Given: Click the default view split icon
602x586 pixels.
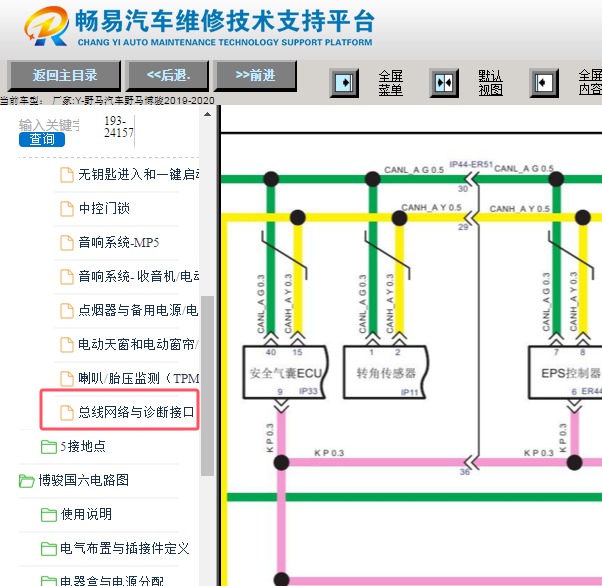Looking at the screenshot, I should point(444,83).
